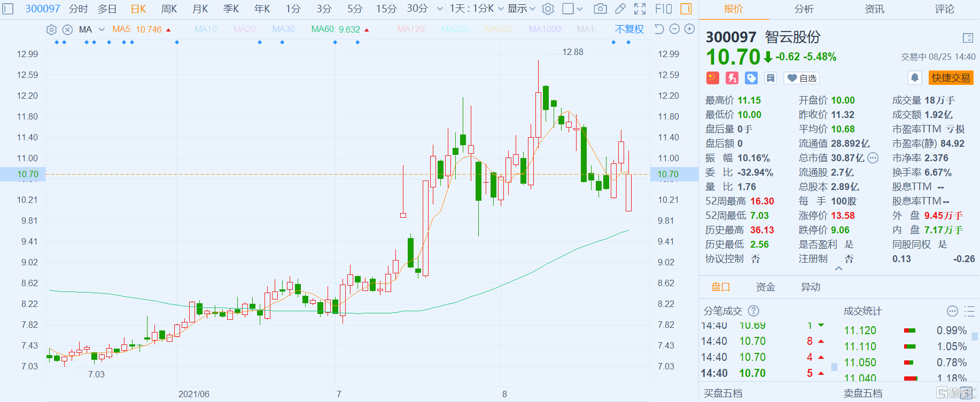Image resolution: width=980 pixels, height=402 pixels.
Task: Toggle the left sidebar panel
Action: (x=8, y=9)
